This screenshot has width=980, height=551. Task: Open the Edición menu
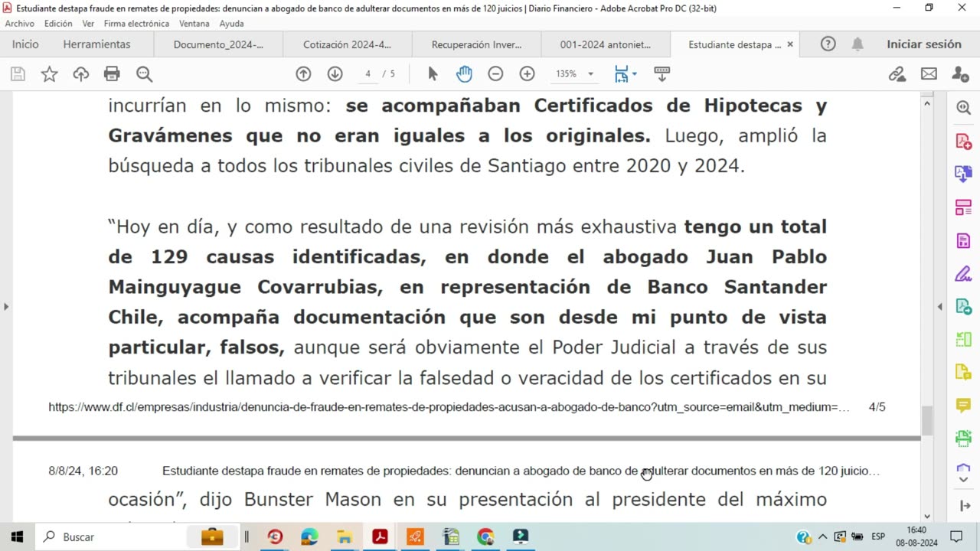(x=58, y=24)
